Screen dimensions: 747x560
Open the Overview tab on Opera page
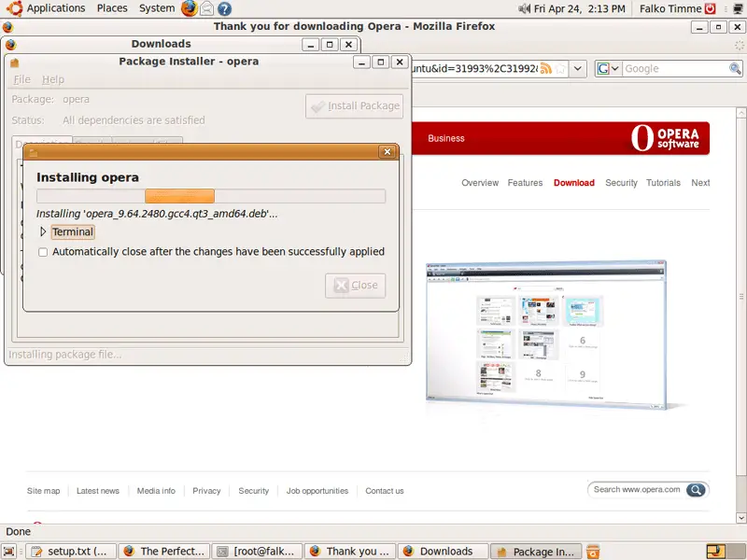pos(480,183)
